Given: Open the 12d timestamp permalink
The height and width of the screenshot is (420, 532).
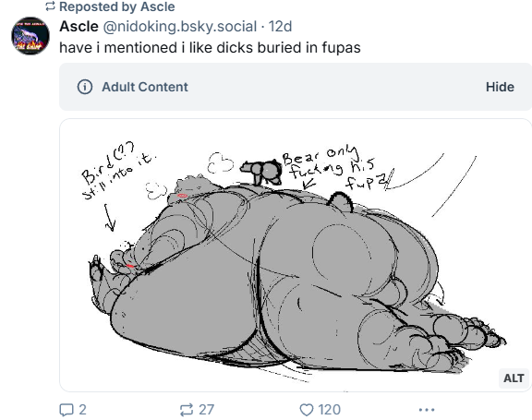Looking at the screenshot, I should tap(280, 27).
